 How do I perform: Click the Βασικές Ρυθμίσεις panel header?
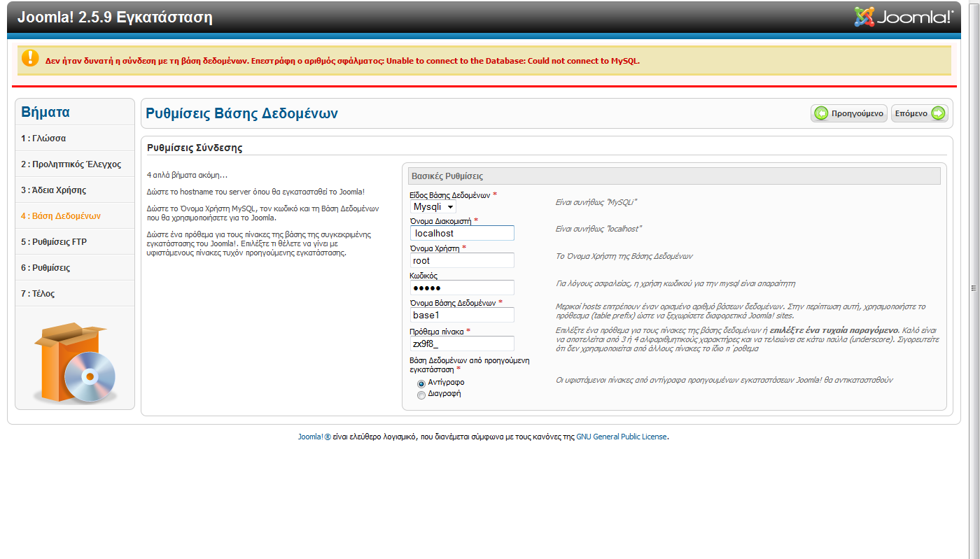point(447,176)
